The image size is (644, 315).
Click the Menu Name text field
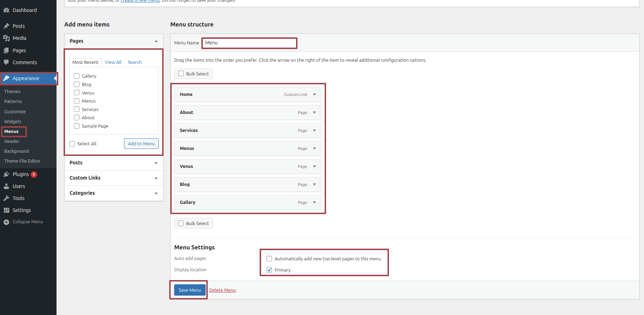click(249, 43)
